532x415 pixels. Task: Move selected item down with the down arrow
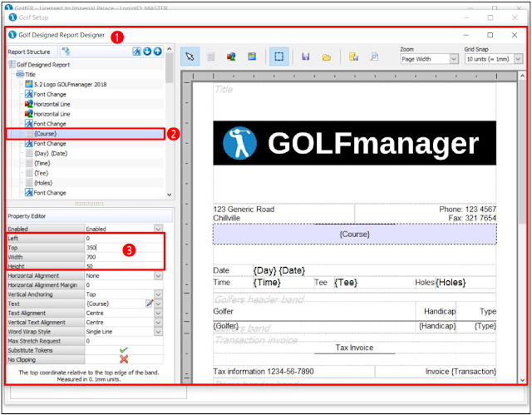(147, 52)
